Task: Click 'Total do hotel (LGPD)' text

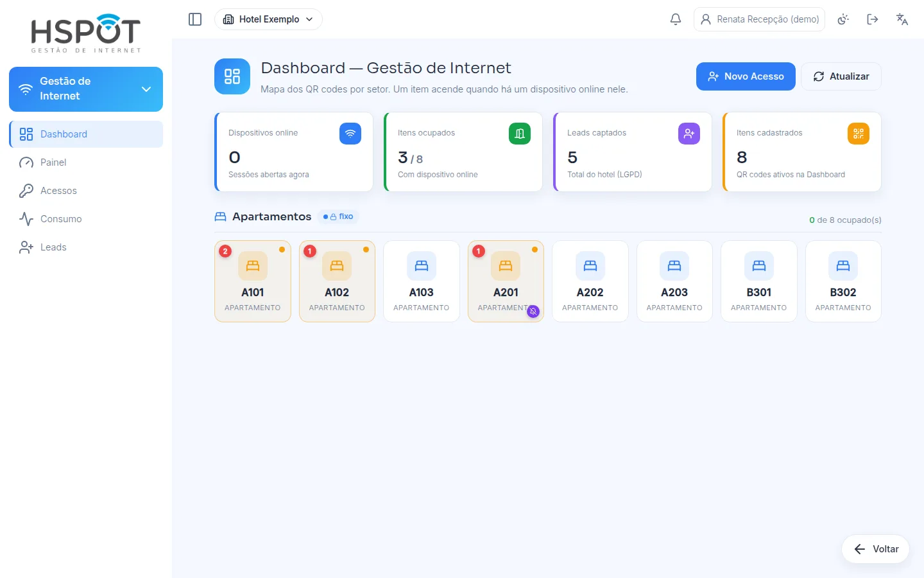Action: click(x=604, y=175)
